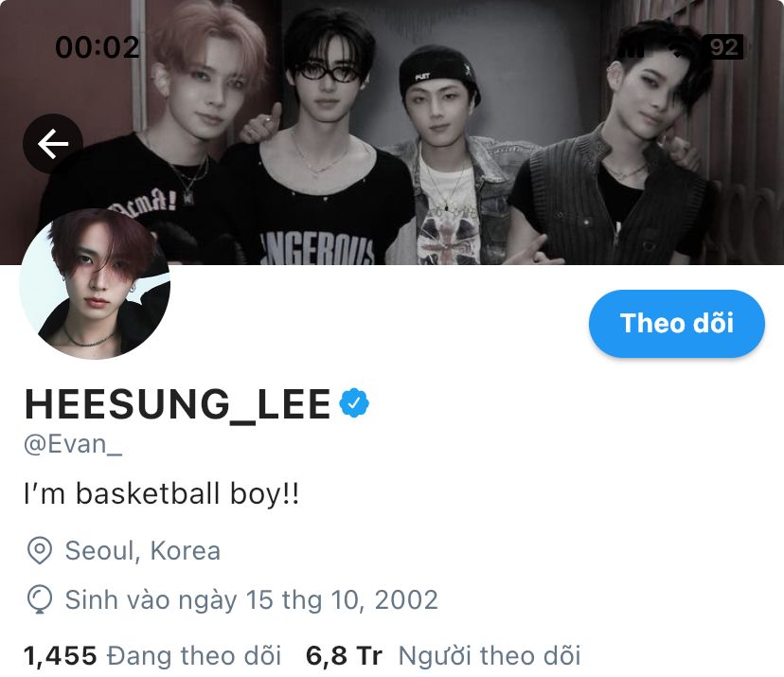Tap the location pin icon
Screen dimensions: 784x677
point(40,550)
